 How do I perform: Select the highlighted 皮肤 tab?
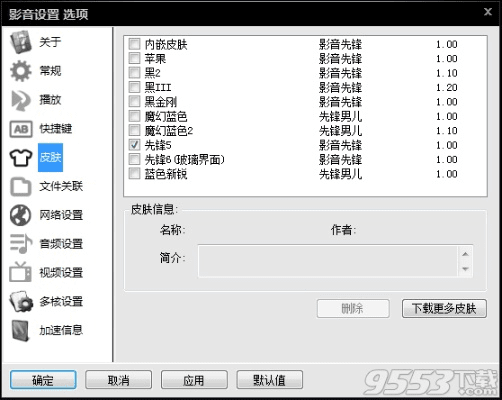tap(50, 158)
